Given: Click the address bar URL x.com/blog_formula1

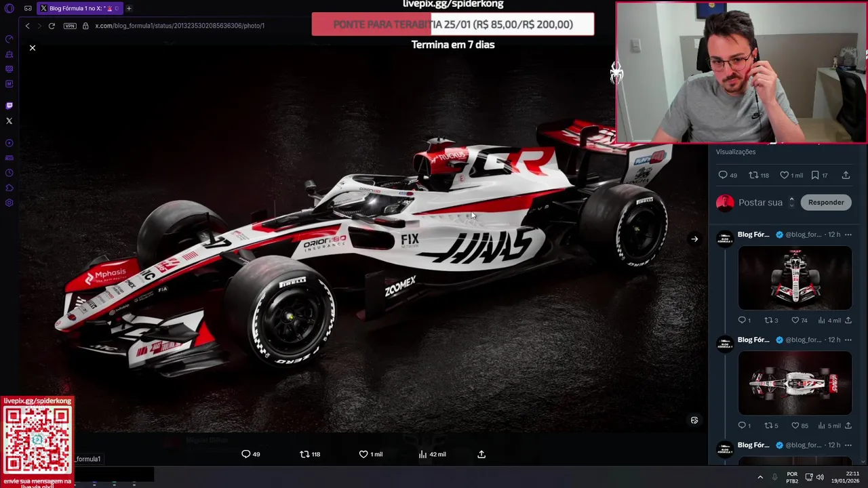Looking at the screenshot, I should click(x=180, y=26).
